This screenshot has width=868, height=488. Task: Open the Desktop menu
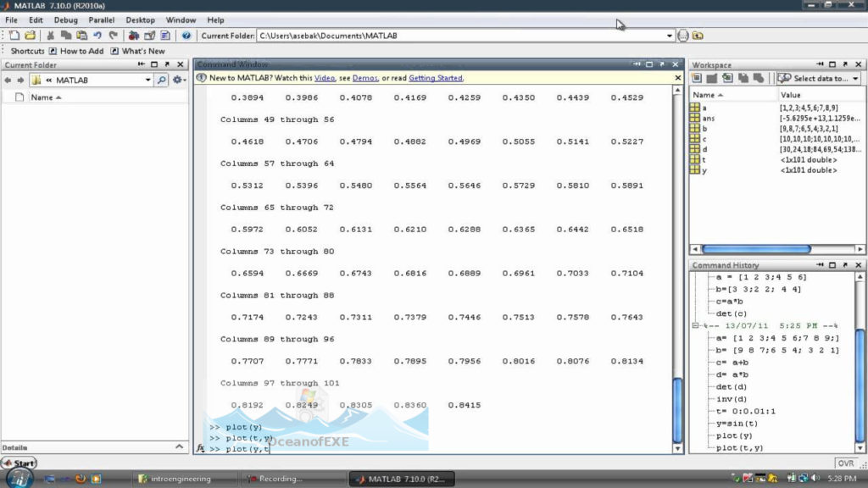140,19
